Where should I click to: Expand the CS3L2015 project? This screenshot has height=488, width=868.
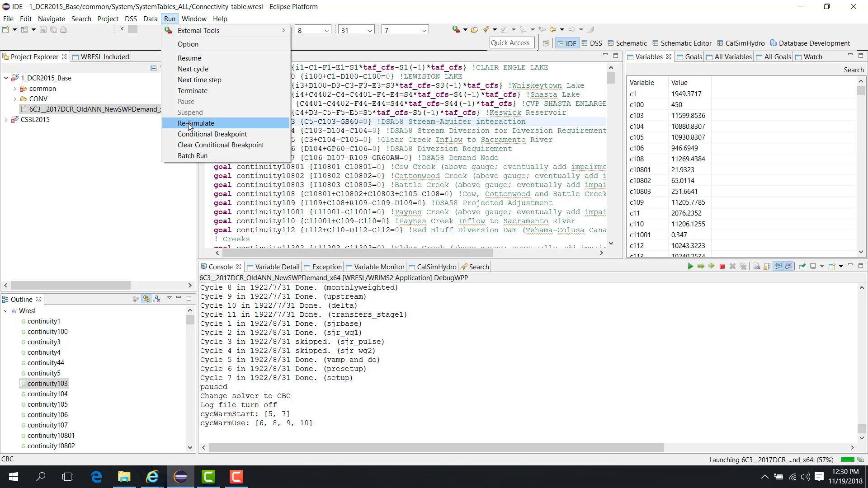[6, 120]
